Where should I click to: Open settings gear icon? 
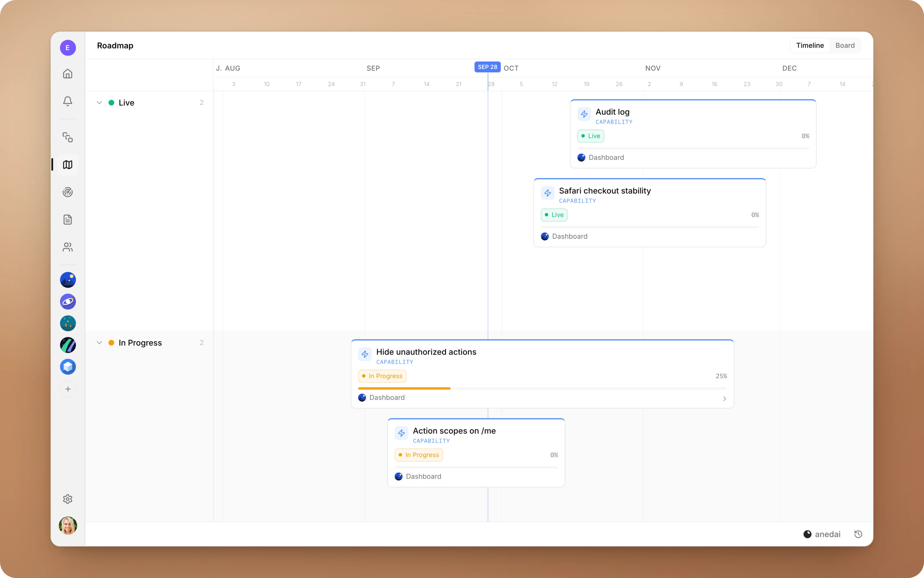(68, 499)
